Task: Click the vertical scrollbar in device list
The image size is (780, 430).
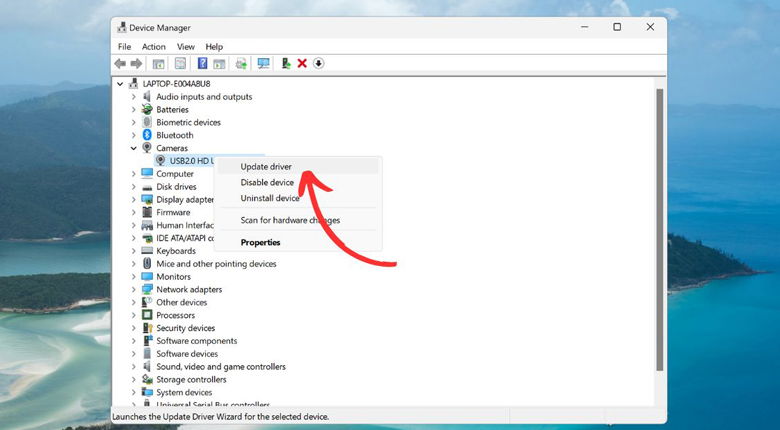Action: click(659, 230)
